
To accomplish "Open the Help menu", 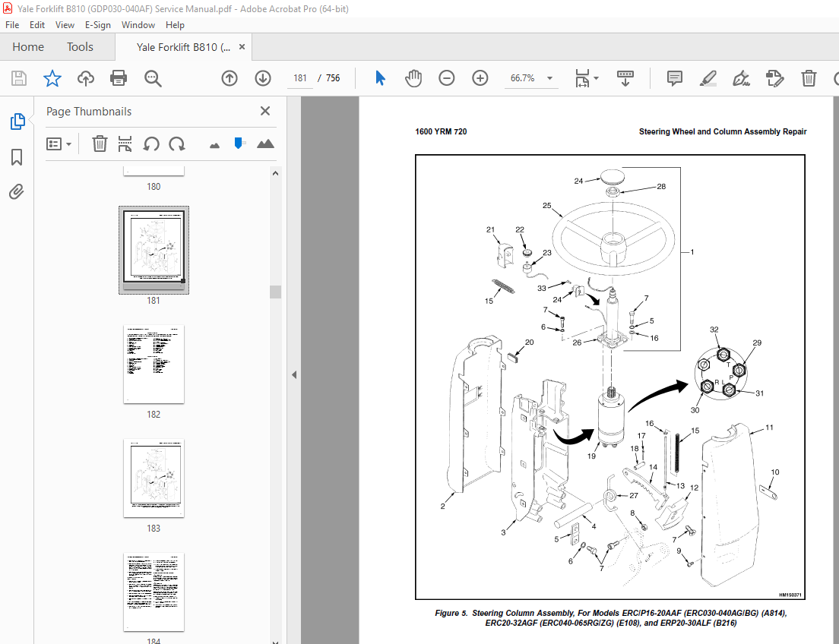I will pos(175,24).
